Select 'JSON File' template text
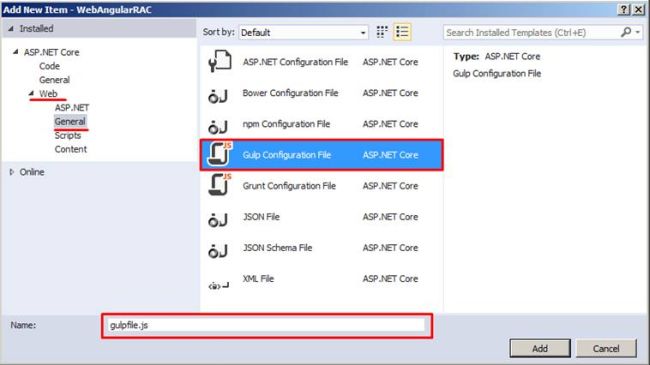650x365 pixels. click(261, 217)
